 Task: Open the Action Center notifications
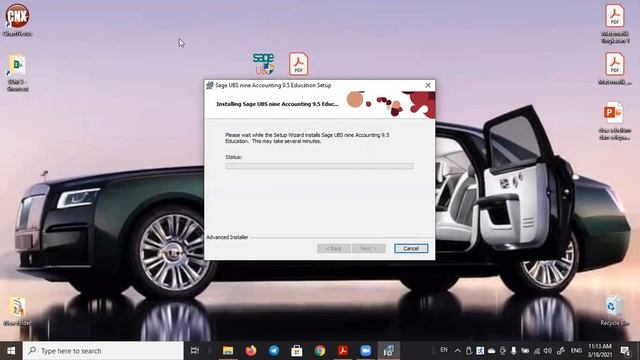[x=625, y=351]
